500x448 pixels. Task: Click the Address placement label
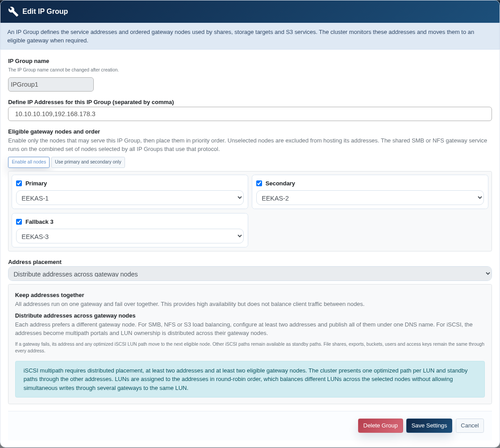(x=35, y=262)
